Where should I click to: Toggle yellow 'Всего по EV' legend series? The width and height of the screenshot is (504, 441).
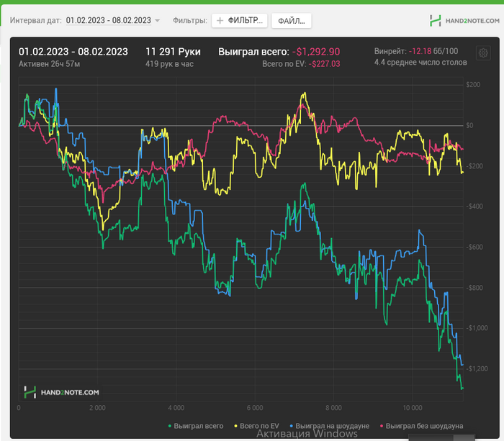tap(256, 426)
